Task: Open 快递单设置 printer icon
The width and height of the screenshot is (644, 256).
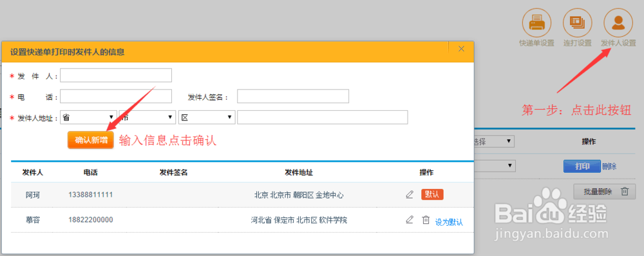Action: coord(536,22)
